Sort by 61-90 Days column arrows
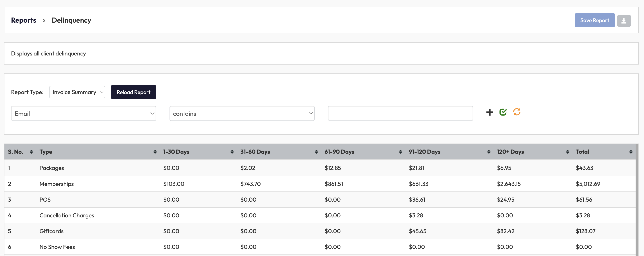The image size is (644, 256). (400, 152)
